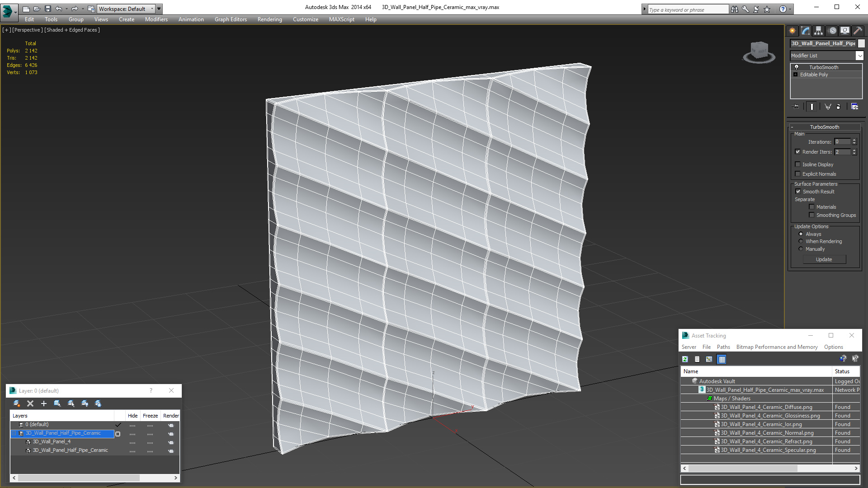Open Configure Modifier Sets icon

854,107
